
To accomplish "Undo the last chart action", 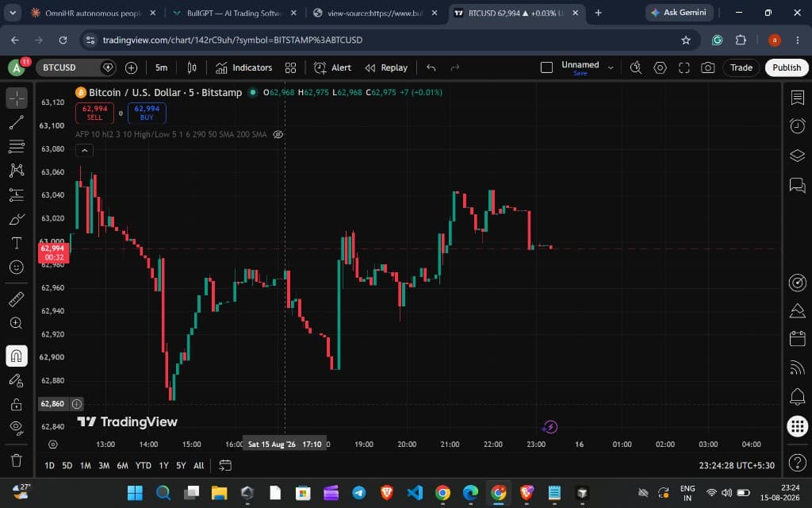I will (431, 67).
